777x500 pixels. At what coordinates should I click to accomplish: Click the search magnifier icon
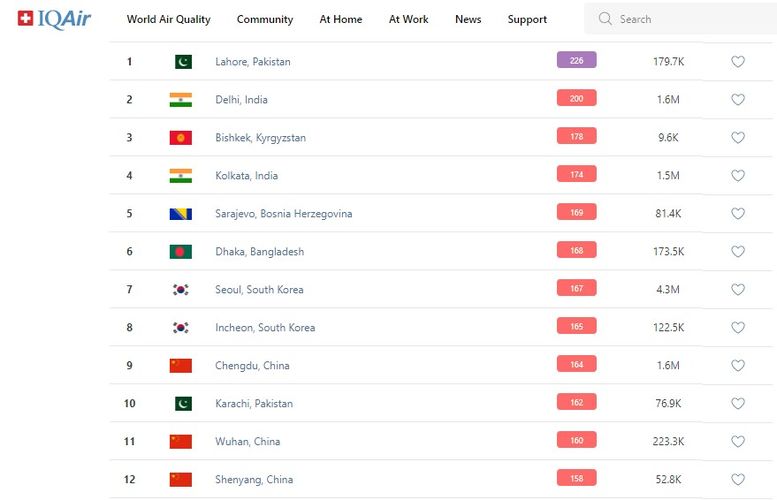[605, 19]
